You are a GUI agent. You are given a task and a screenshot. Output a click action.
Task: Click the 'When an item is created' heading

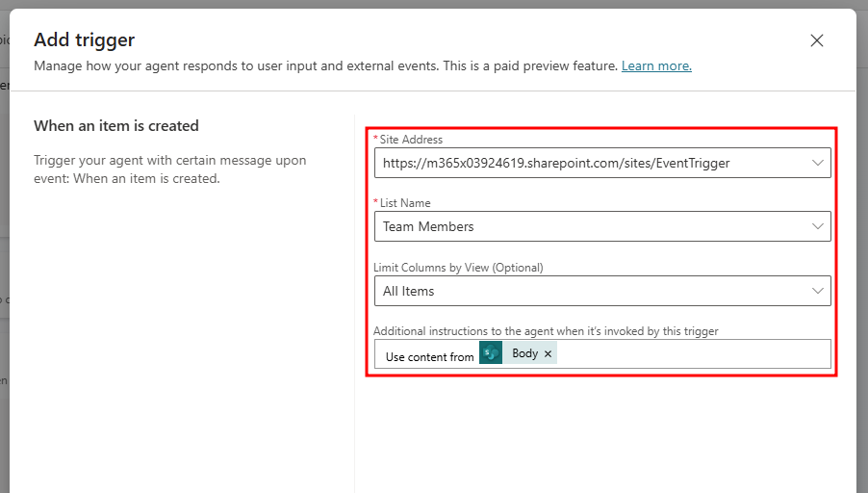click(116, 126)
